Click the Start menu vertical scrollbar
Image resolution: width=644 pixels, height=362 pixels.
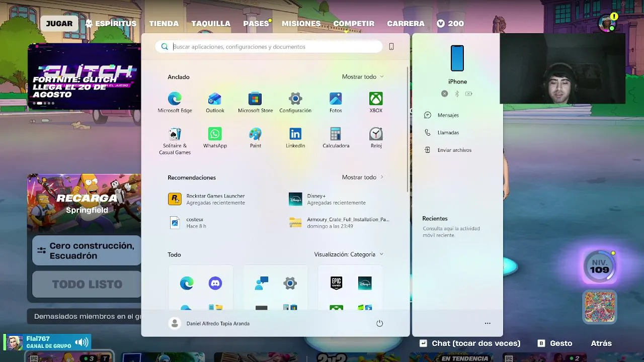(x=408, y=128)
